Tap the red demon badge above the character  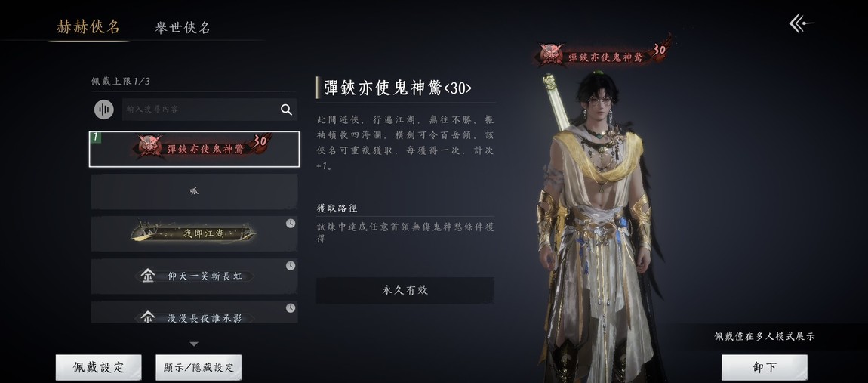tap(550, 55)
